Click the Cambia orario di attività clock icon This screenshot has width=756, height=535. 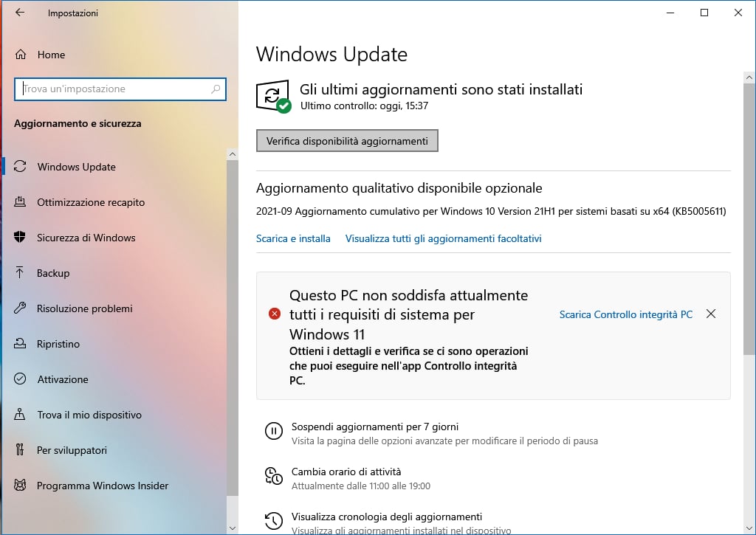[x=274, y=476]
